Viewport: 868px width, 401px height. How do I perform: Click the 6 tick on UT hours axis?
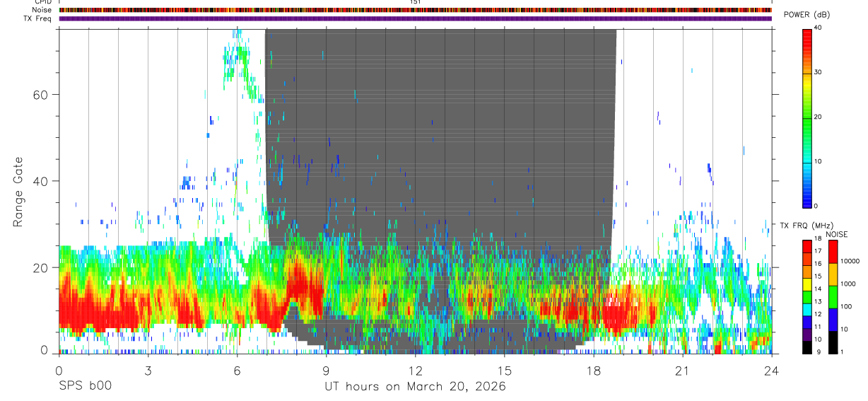point(237,371)
